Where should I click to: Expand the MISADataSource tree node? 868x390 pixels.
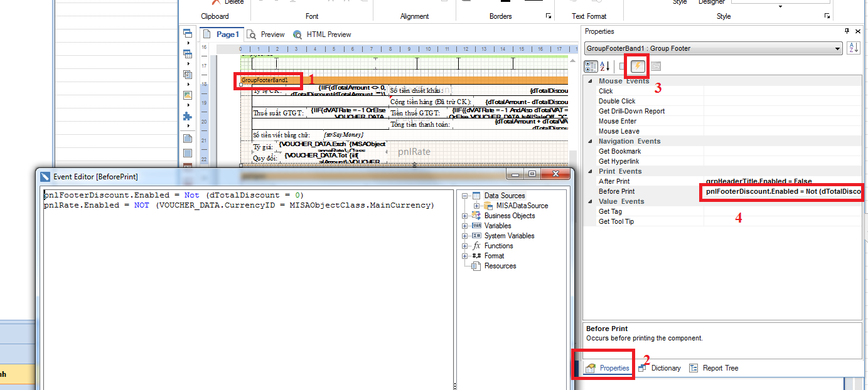click(x=477, y=206)
